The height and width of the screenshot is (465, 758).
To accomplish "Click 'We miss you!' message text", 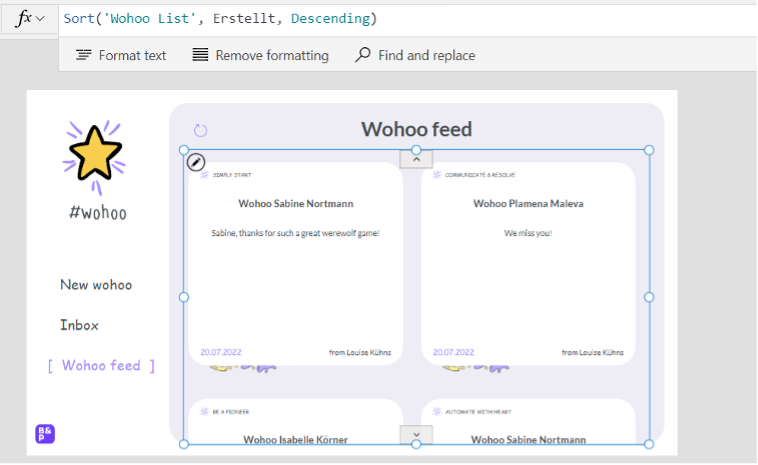I will tap(528, 233).
